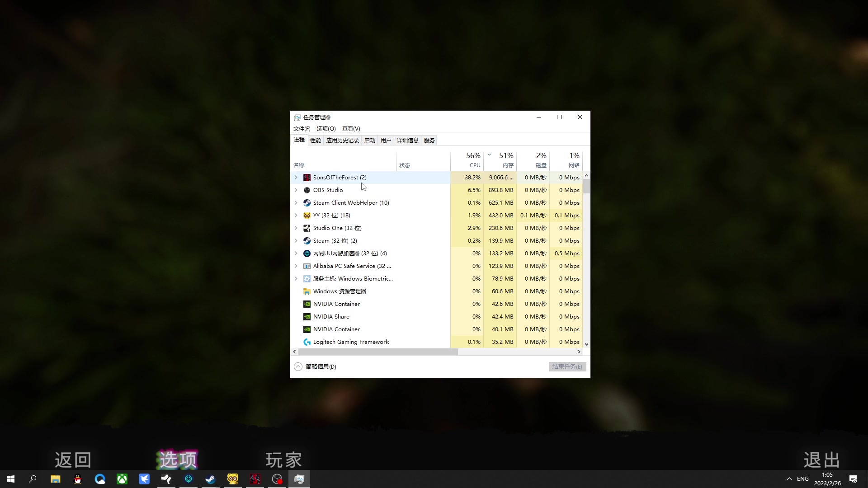The image size is (868, 488).
Task: Expand the Steam (32 位) (2) group
Action: [x=296, y=241]
